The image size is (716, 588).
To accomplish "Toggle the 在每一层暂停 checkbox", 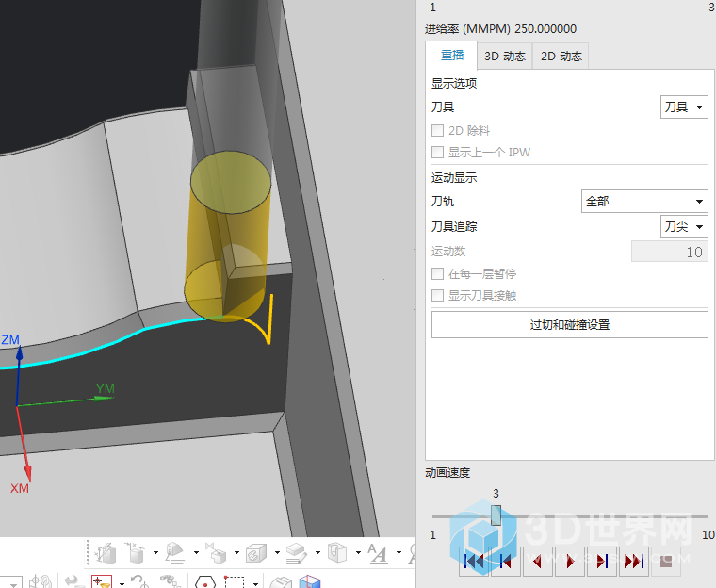I will [437, 274].
